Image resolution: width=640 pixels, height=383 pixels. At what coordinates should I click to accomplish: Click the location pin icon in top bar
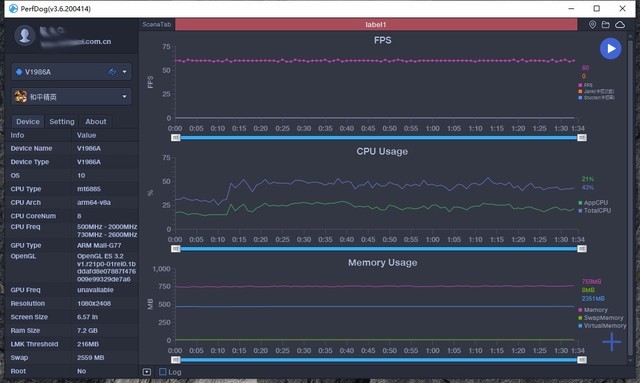click(x=592, y=24)
